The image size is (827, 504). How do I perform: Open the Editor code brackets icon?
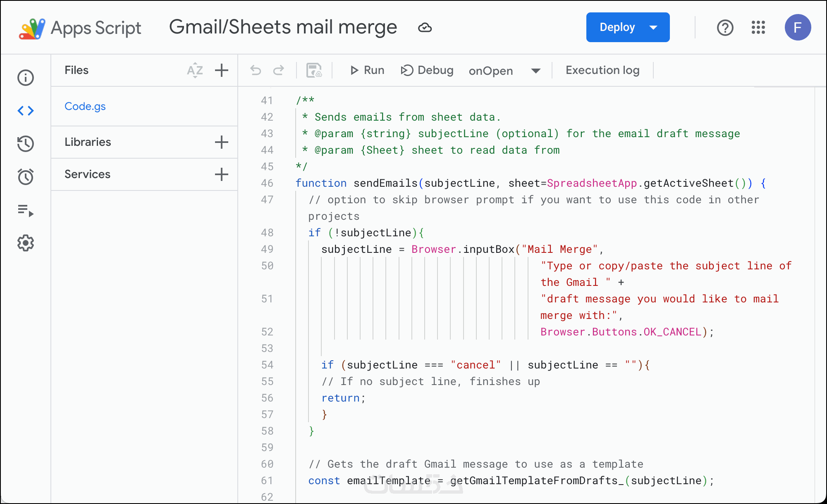(26, 111)
